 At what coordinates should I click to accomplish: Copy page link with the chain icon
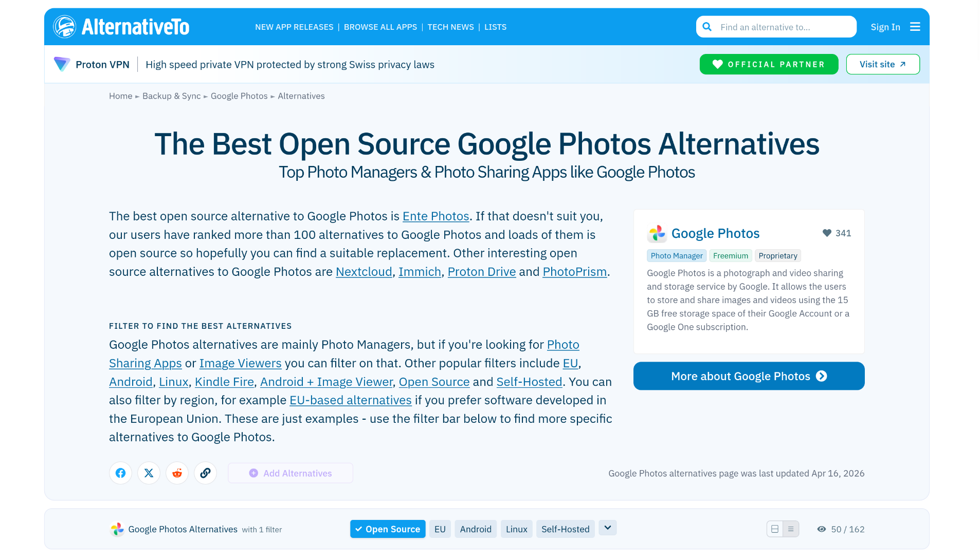[x=205, y=473]
